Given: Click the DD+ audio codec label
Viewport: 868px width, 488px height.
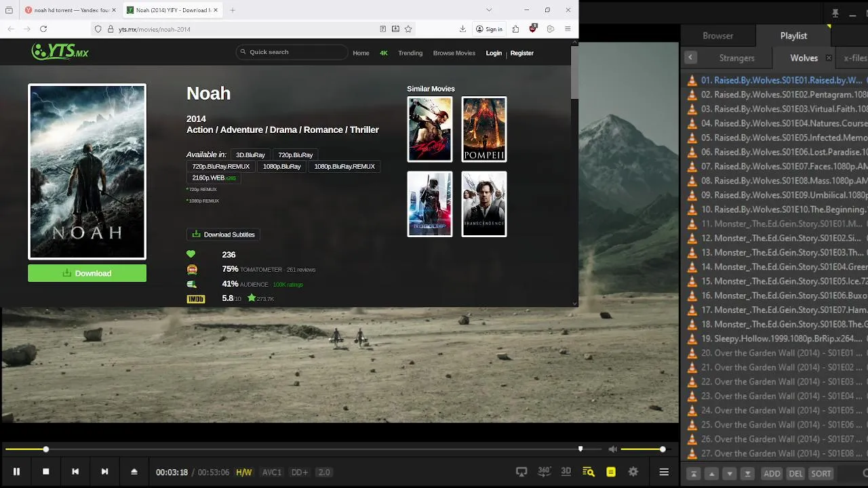Looking at the screenshot, I should [300, 472].
